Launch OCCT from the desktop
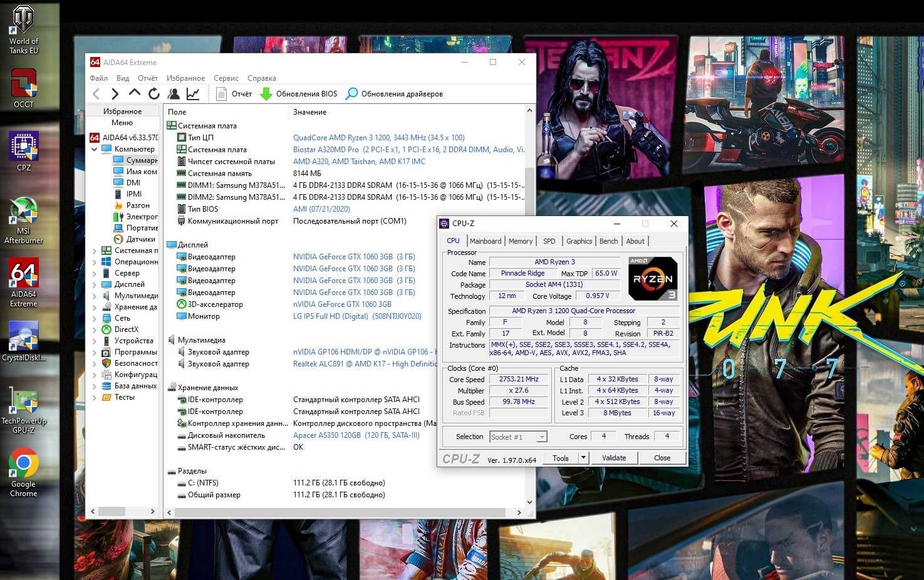 coord(24,88)
